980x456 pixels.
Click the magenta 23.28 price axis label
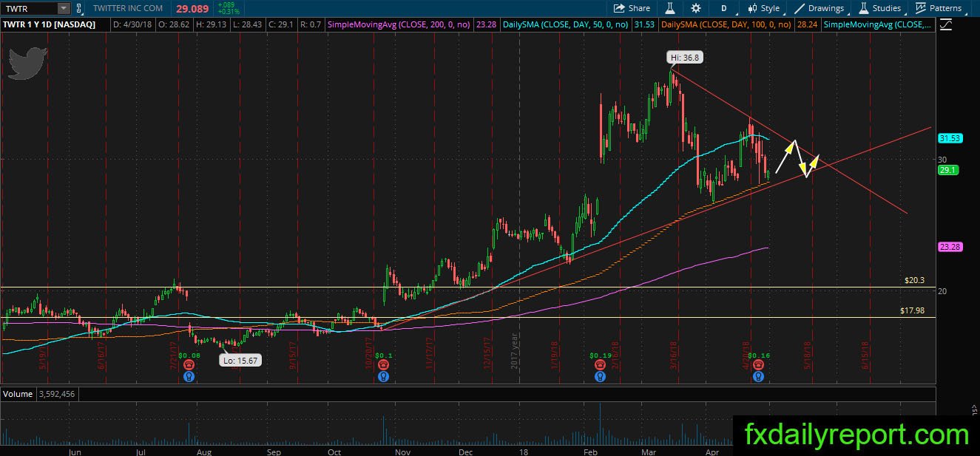950,247
